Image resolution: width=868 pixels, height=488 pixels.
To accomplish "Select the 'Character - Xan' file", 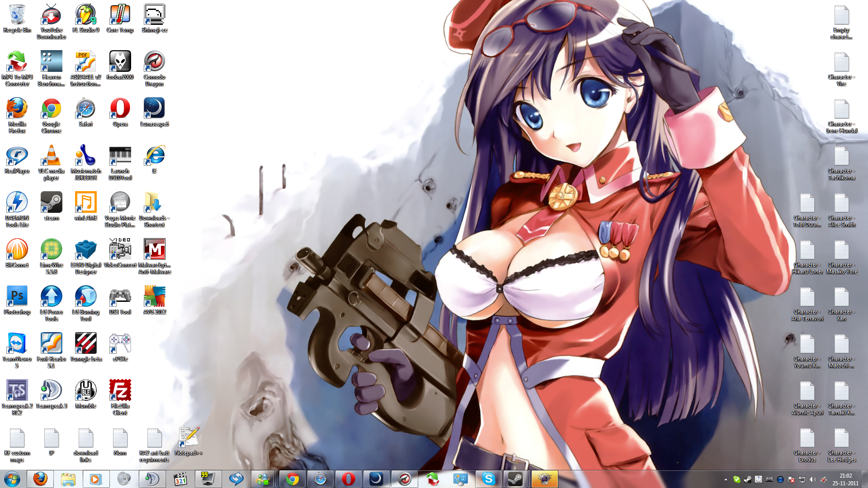I will [842, 304].
